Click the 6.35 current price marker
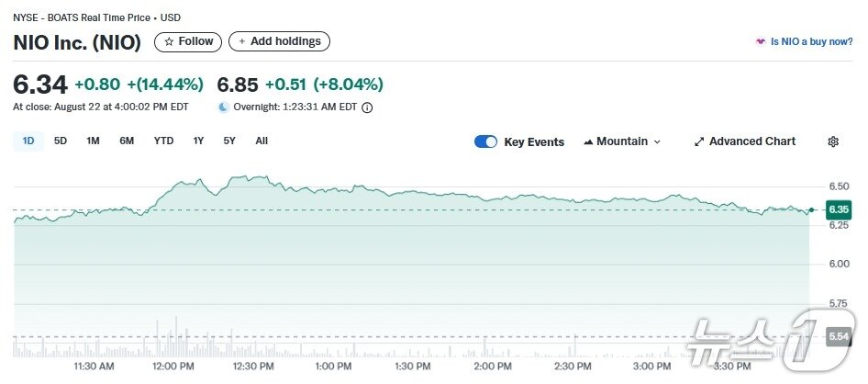Image resolution: width=868 pixels, height=384 pixels. 839,209
